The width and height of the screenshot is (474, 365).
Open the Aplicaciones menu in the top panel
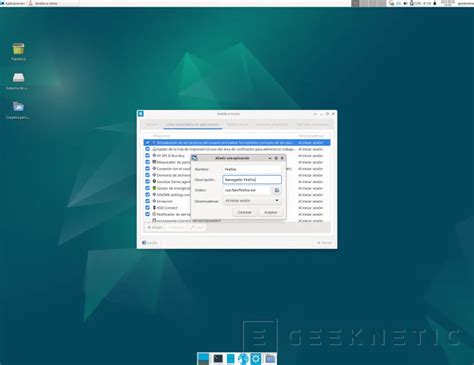click(13, 3)
